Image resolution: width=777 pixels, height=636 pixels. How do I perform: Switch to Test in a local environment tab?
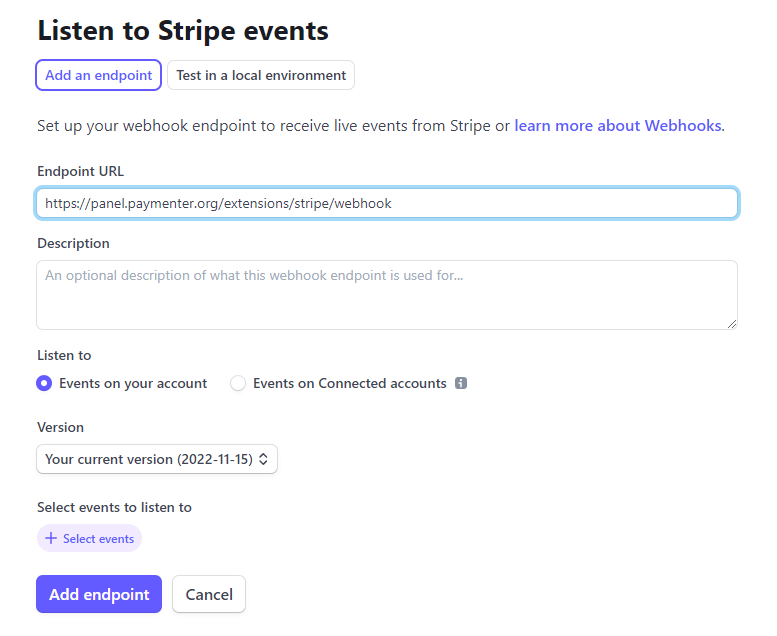point(261,75)
